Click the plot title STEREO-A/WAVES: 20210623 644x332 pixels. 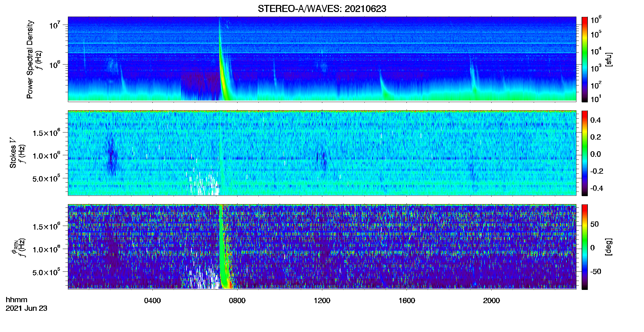(x=322, y=9)
